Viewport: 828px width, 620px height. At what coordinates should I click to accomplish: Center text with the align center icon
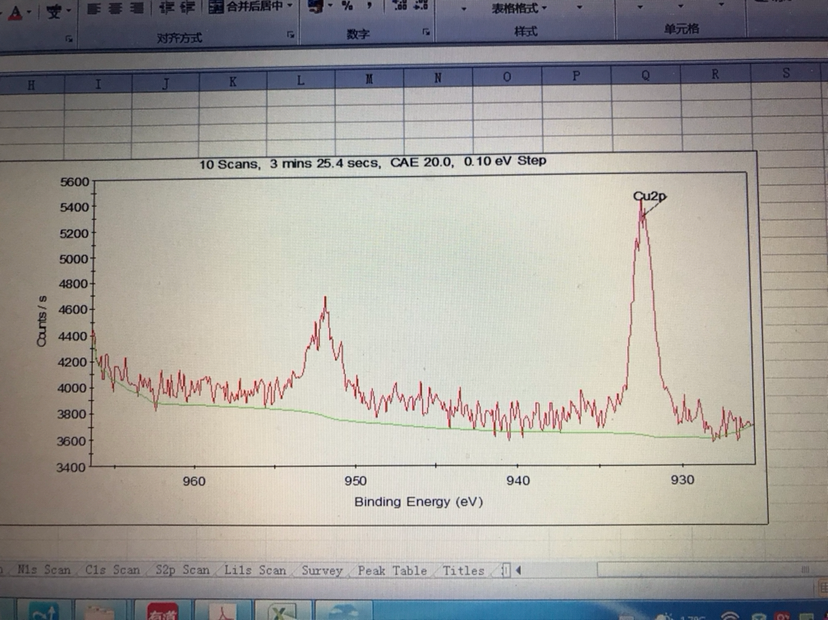click(x=115, y=8)
